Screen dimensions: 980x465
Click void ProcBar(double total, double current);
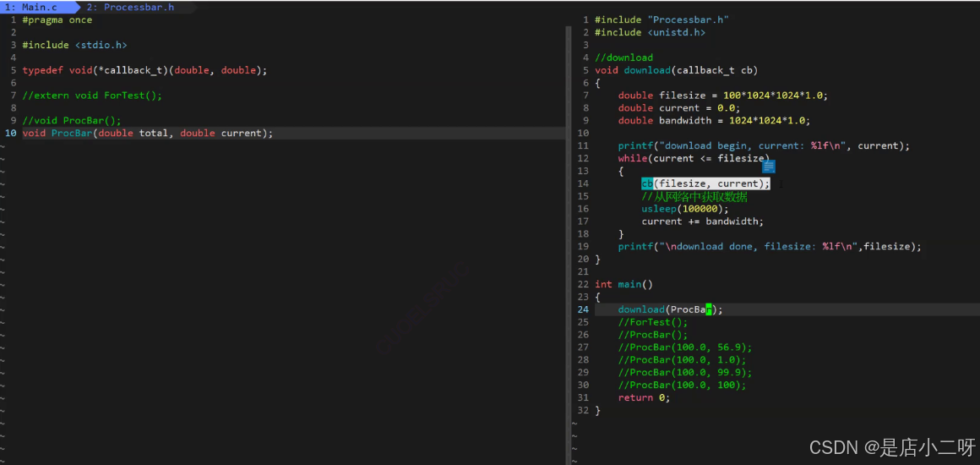point(148,134)
